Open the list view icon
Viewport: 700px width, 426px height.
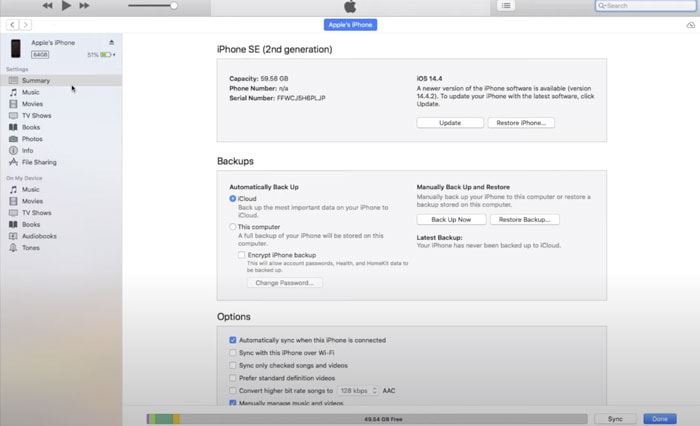coord(506,6)
